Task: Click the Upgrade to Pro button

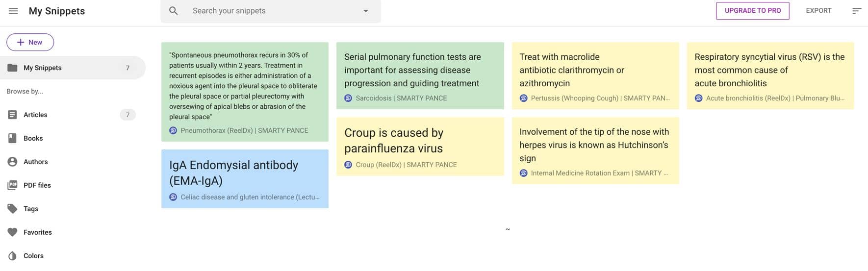Action: 753,11
